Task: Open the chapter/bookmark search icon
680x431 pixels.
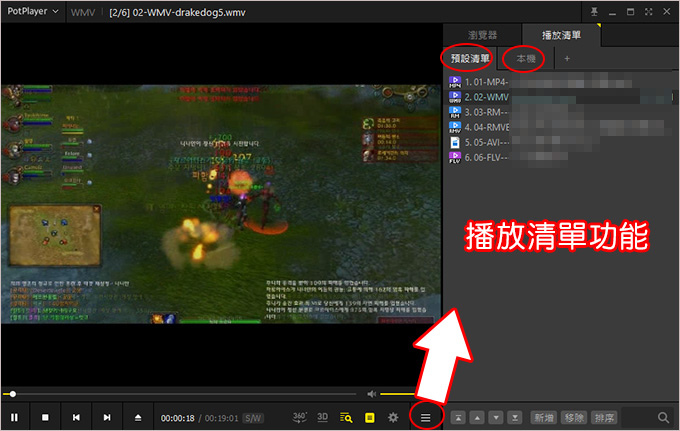Action: (346, 418)
